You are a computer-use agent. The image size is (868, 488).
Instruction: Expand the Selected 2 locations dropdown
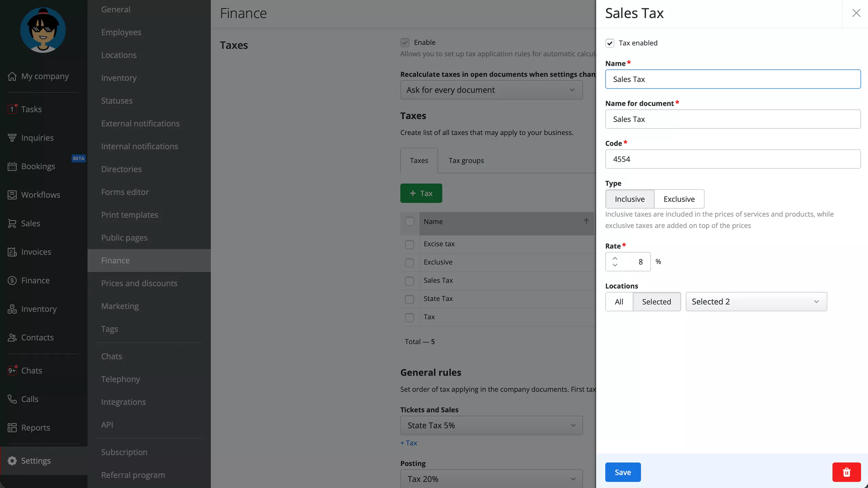(756, 302)
